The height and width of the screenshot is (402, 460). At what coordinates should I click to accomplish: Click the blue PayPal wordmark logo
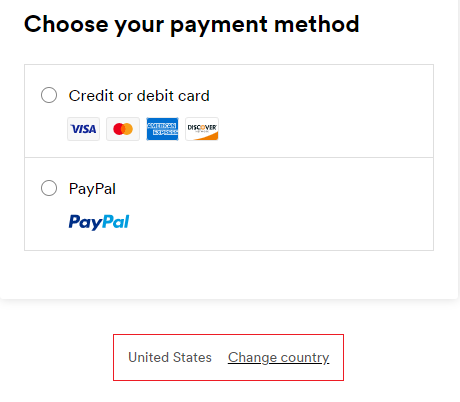coord(99,222)
